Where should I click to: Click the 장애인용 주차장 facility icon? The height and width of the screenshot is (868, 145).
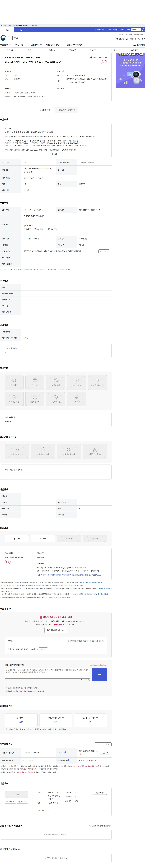17,451
